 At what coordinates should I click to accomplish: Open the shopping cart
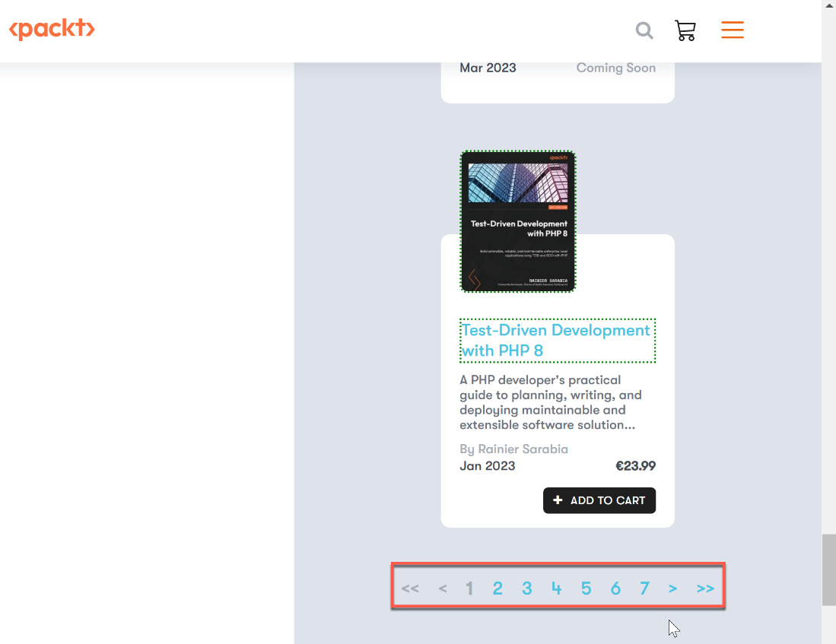coord(685,30)
